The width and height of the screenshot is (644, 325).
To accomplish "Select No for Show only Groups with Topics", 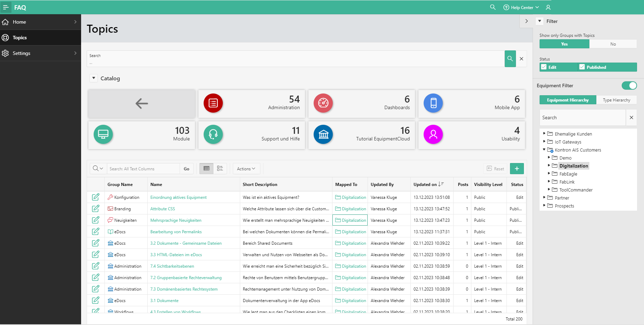I will click(613, 44).
